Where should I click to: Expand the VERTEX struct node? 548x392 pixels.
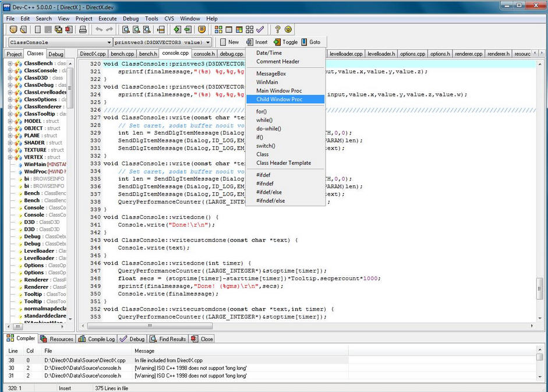(10, 157)
